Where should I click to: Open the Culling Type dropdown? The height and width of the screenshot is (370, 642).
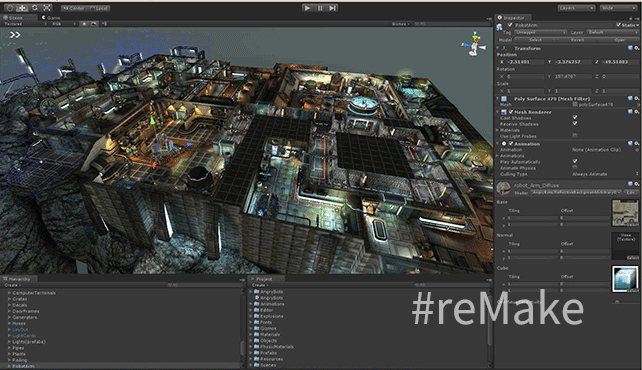pyautogui.click(x=605, y=174)
